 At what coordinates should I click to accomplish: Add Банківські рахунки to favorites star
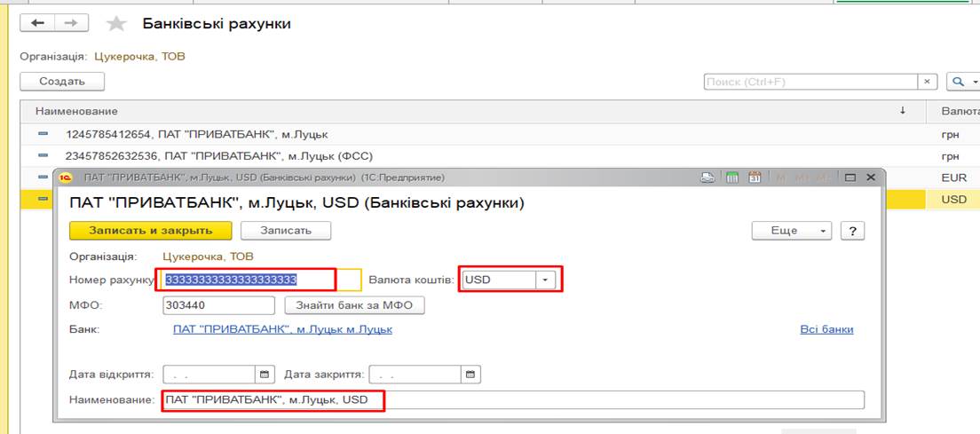(x=115, y=24)
